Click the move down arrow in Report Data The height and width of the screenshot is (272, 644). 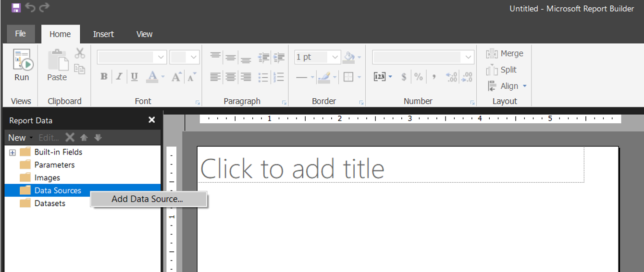[98, 138]
